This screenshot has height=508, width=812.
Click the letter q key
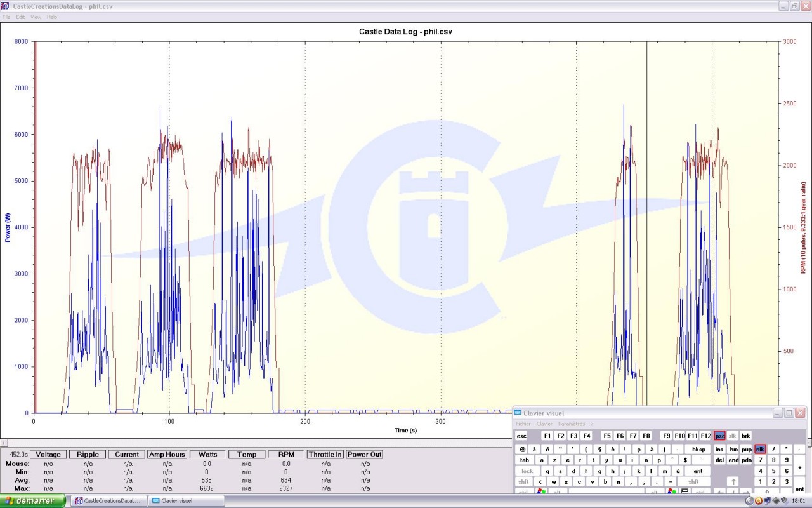pos(547,471)
